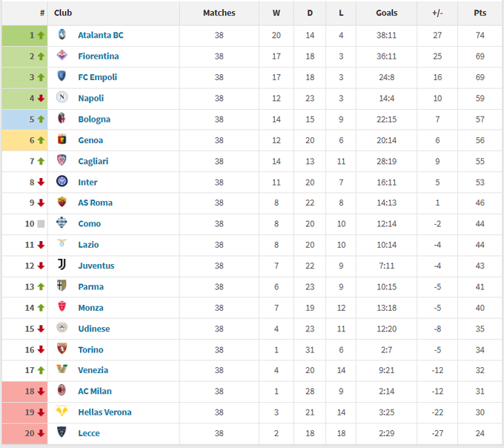This screenshot has width=504, height=448.
Task: Click the red down arrow beside Lecce
Action: 41,433
